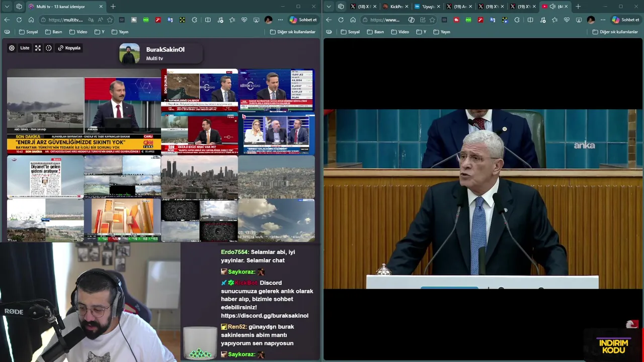Go back in the left browser window
Image resolution: width=644 pixels, height=362 pixels.
click(x=7, y=20)
